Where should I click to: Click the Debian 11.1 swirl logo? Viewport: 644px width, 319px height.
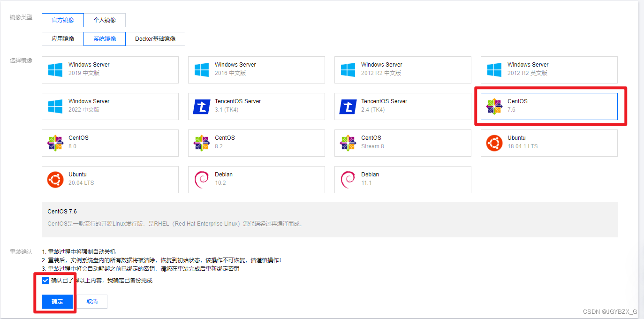[348, 180]
